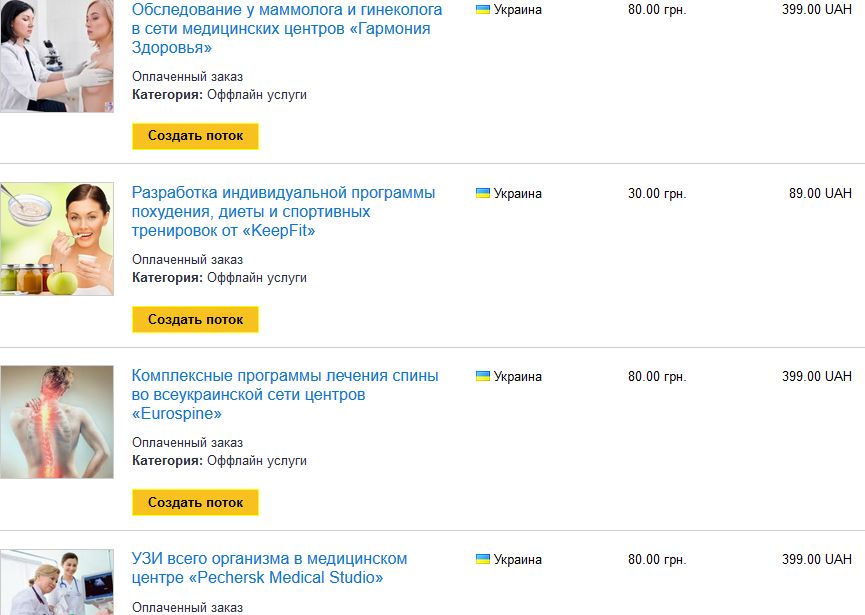865x615 pixels.
Task: Click «Создать поток» under KeepFit offer
Action: [x=195, y=319]
